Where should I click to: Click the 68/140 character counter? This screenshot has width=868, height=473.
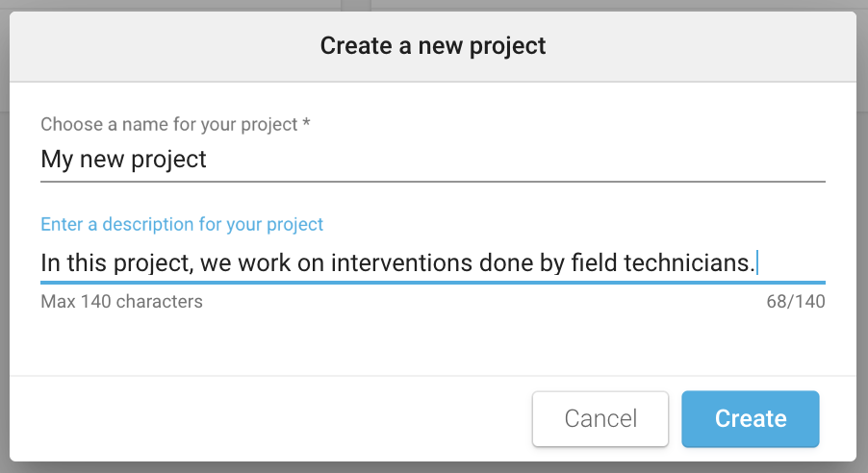tap(795, 302)
